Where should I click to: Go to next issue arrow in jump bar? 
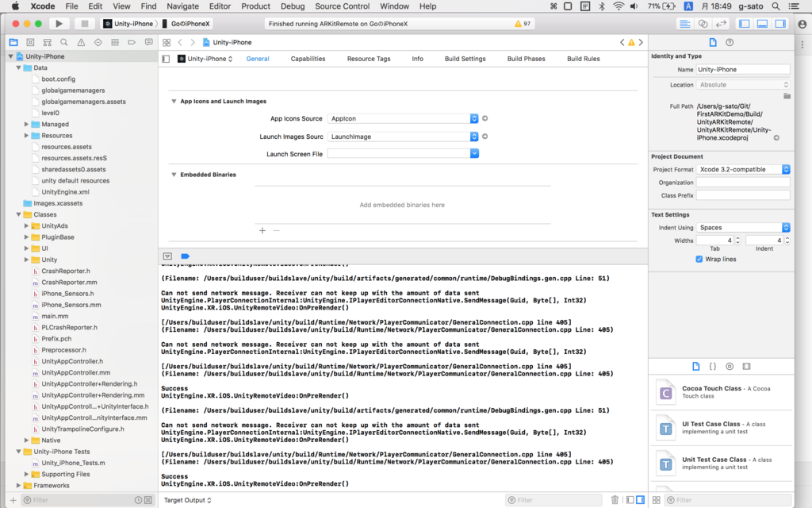pos(641,43)
